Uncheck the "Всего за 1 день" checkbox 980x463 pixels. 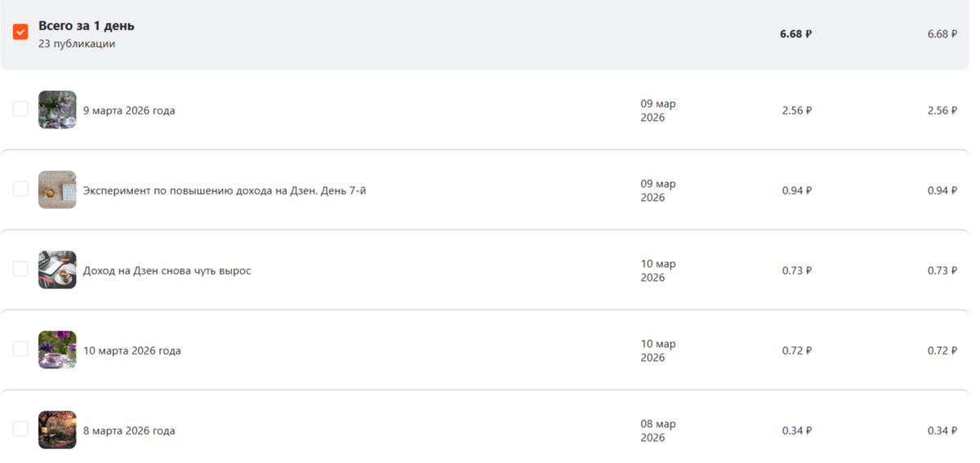20,32
